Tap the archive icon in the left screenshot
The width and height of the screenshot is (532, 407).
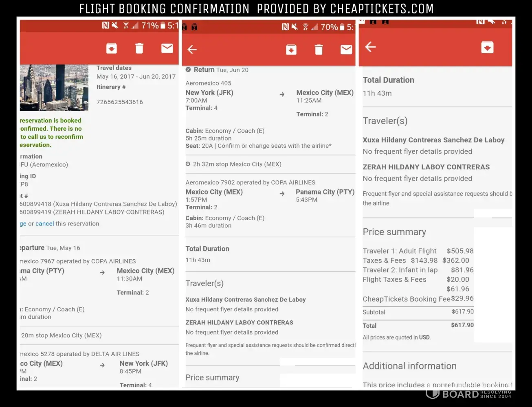pos(112,48)
